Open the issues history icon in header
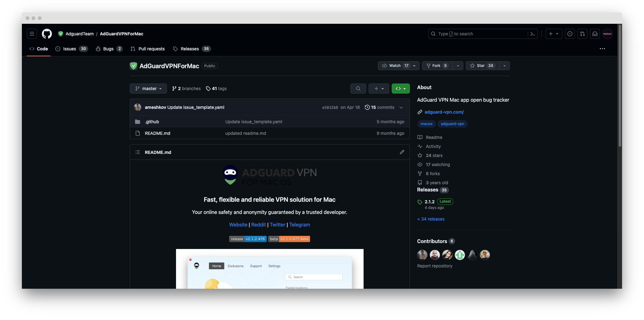Screen dimensions: 644x320 coord(570,34)
